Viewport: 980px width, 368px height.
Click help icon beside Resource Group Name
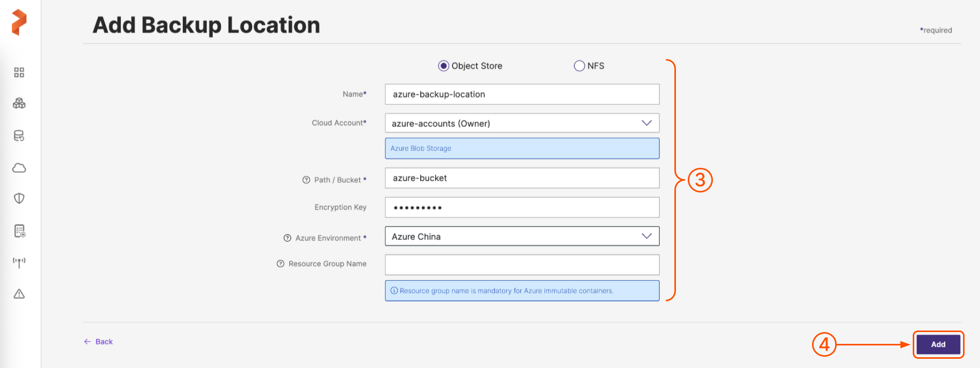pyautogui.click(x=280, y=264)
